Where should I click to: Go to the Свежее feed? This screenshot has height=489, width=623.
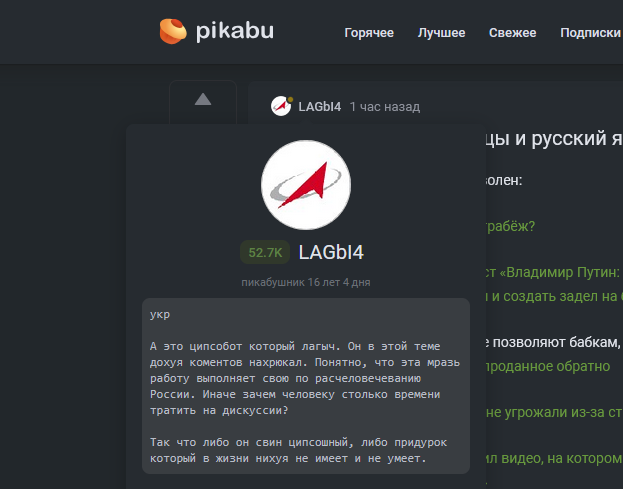(x=512, y=33)
